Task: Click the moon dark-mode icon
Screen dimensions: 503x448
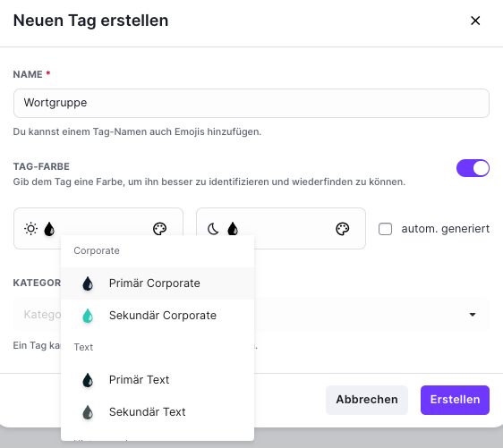Action: tap(213, 229)
